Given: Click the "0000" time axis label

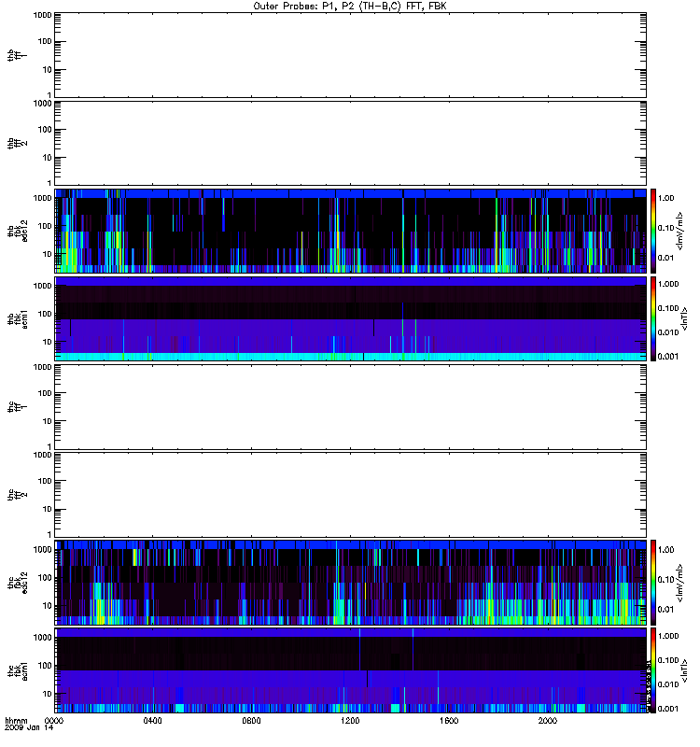Looking at the screenshot, I should (x=54, y=721).
